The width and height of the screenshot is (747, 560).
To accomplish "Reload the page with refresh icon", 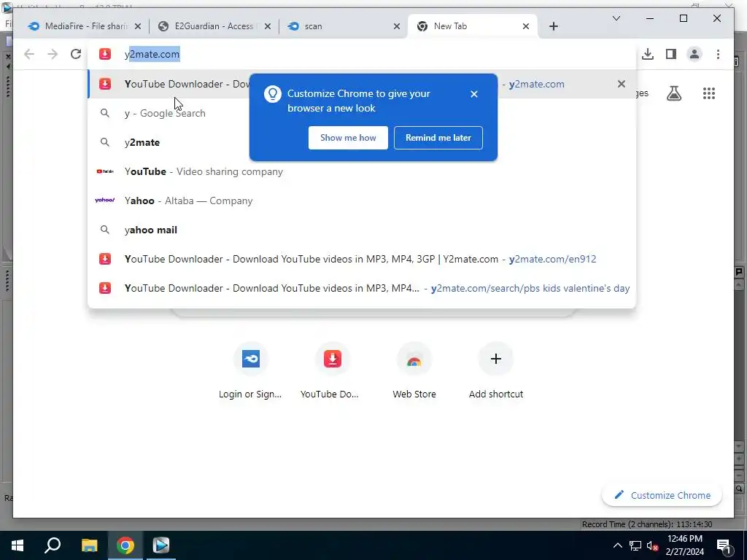I will click(76, 54).
